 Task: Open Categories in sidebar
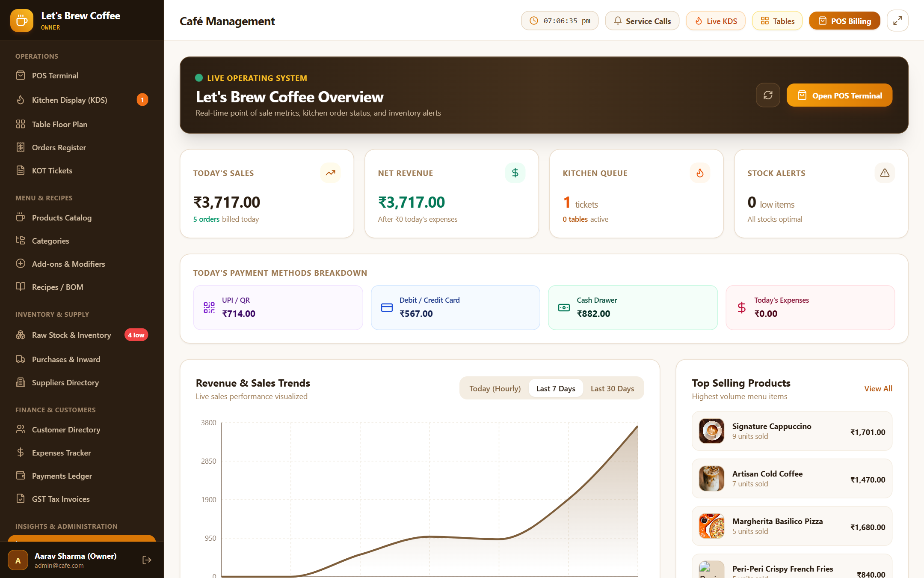(82, 241)
